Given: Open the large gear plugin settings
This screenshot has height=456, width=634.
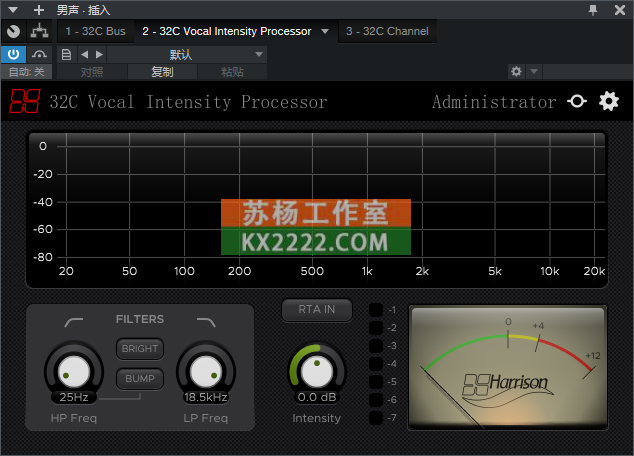Looking at the screenshot, I should coord(609,101).
